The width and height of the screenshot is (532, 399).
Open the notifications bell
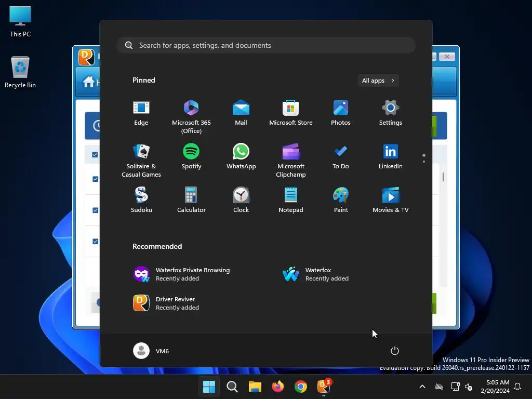pyautogui.click(x=518, y=387)
